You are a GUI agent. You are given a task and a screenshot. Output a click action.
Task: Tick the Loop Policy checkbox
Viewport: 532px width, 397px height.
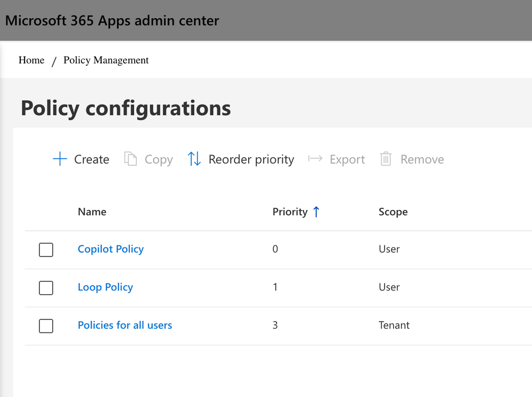(46, 288)
